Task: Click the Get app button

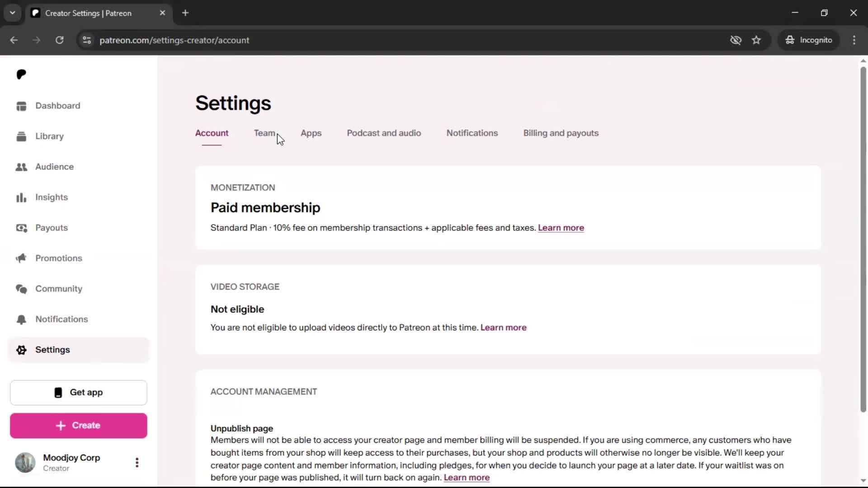Action: tap(79, 393)
